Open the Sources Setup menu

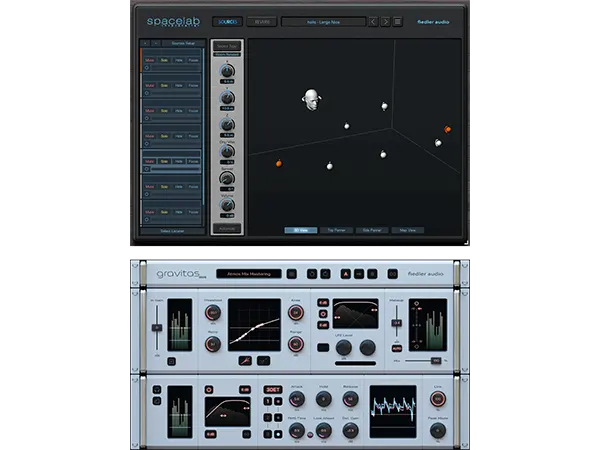click(183, 43)
